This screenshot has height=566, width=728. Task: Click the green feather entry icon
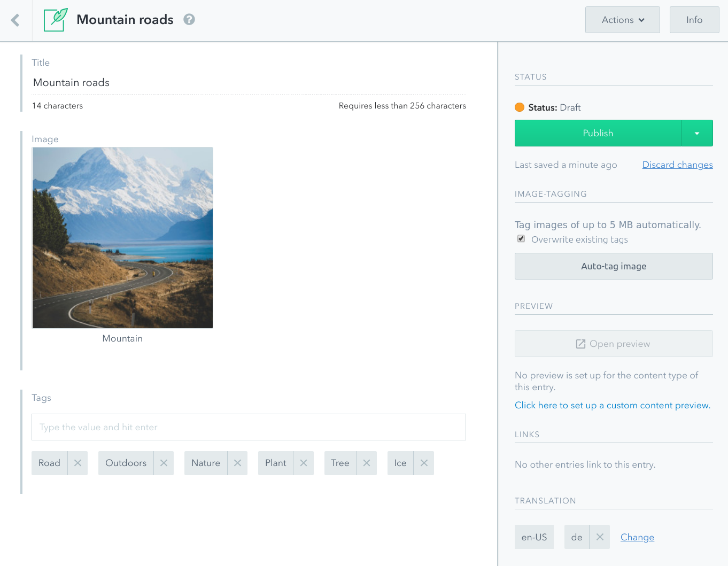point(56,20)
